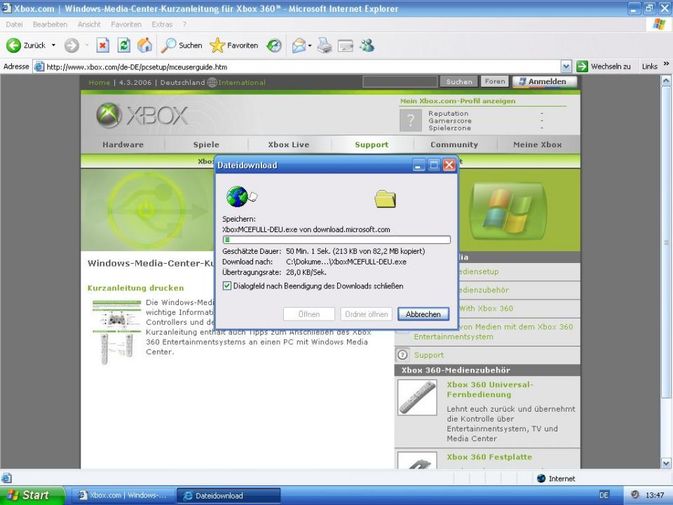This screenshot has width=673, height=505.
Task: Click the Ordner öffnen button
Action: (x=366, y=314)
